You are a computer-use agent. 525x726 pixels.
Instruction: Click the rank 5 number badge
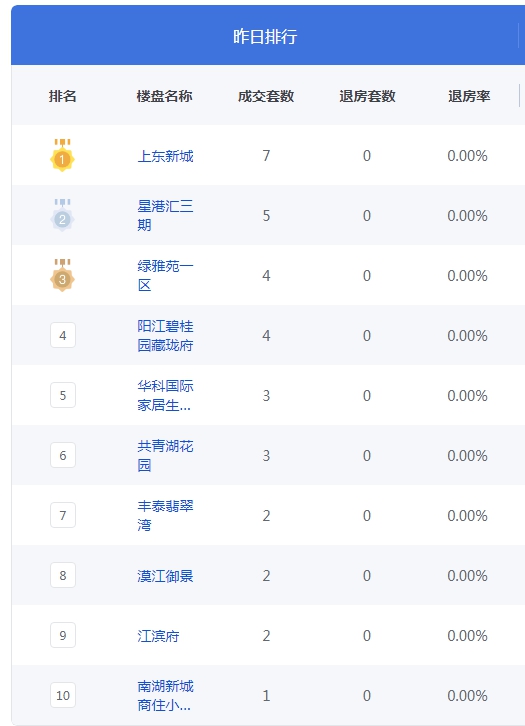pos(63,395)
